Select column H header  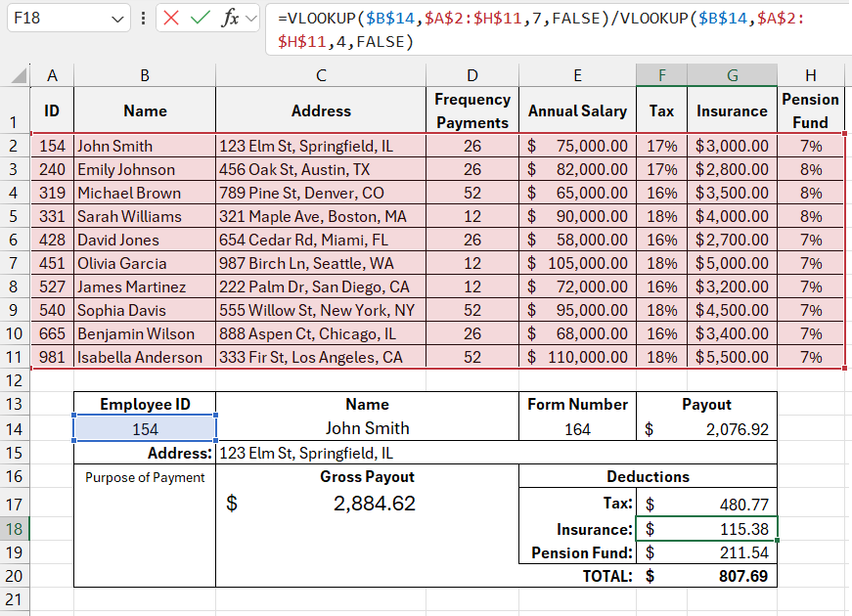pos(810,75)
